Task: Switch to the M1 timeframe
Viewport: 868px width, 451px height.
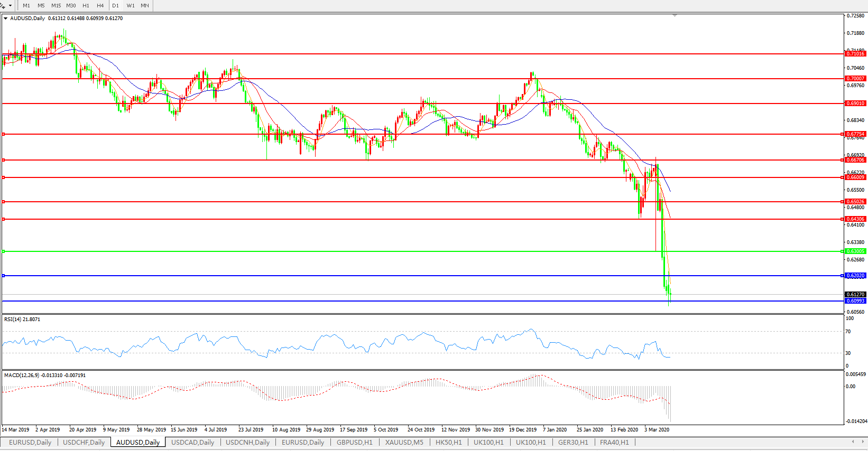Action: (x=26, y=6)
